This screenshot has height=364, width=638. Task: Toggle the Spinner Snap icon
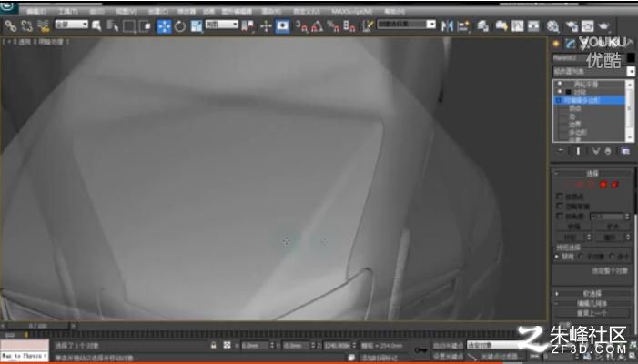[349, 26]
